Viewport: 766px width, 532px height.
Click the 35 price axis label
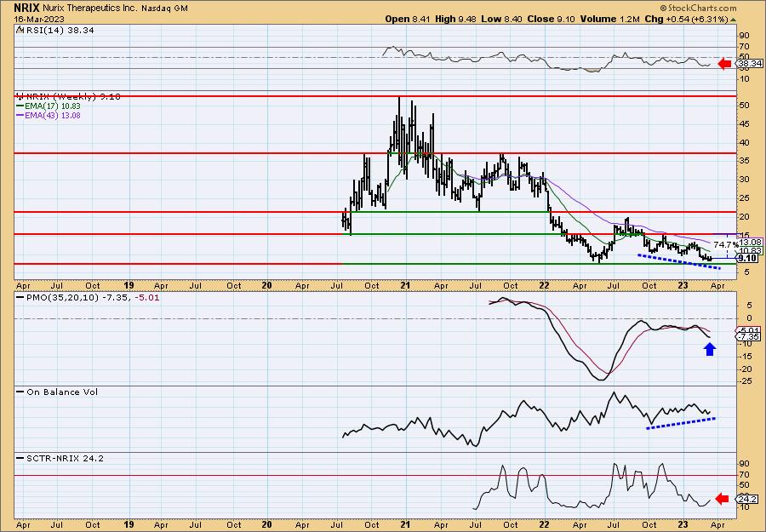pyautogui.click(x=744, y=161)
